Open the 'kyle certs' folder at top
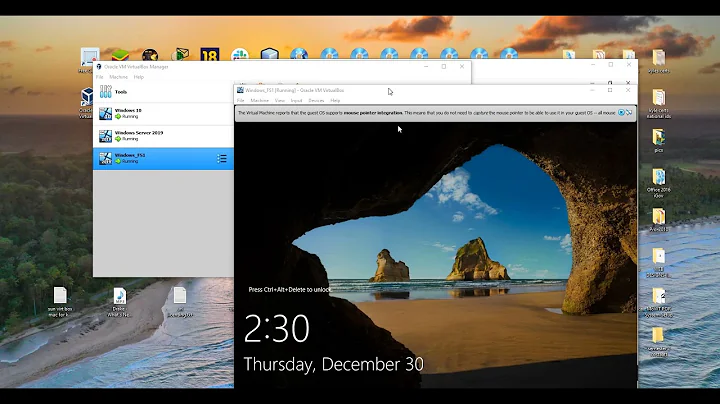This screenshot has width=720, height=404. point(658,61)
